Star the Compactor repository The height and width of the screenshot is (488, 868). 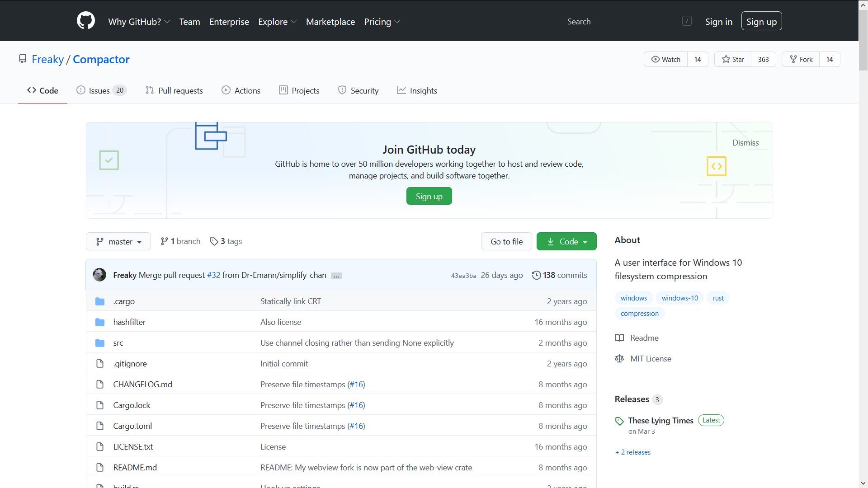tap(733, 59)
